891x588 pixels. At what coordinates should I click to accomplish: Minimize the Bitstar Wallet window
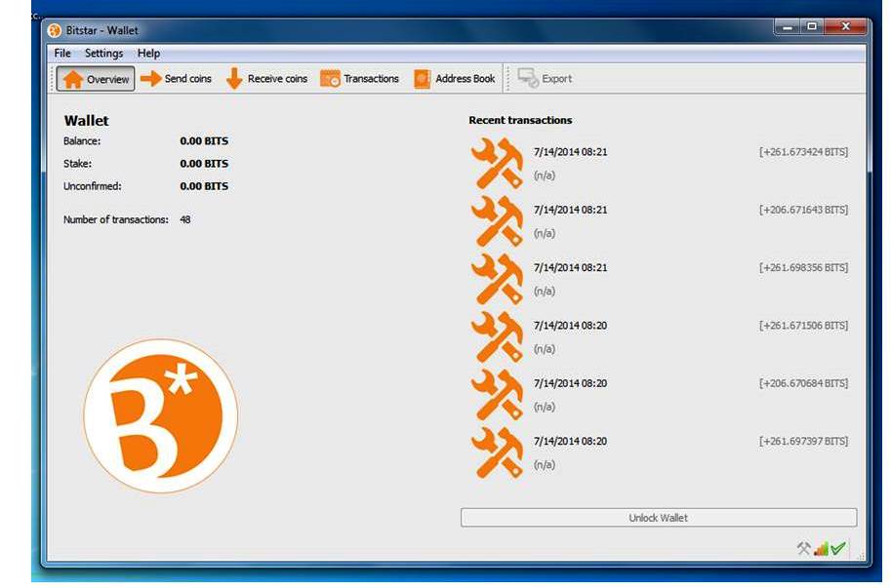pyautogui.click(x=788, y=26)
